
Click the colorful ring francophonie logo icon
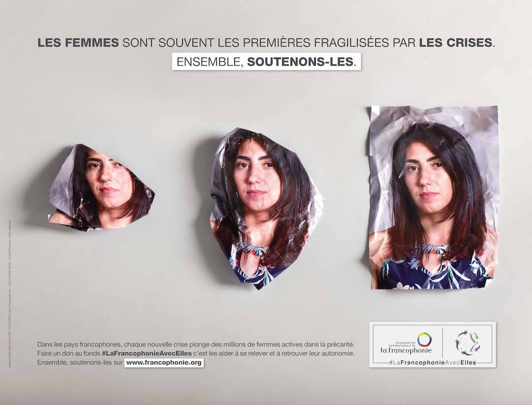tap(424, 339)
